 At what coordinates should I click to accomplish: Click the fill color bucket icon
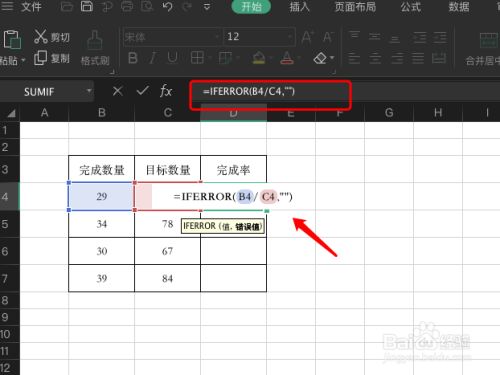[259, 58]
